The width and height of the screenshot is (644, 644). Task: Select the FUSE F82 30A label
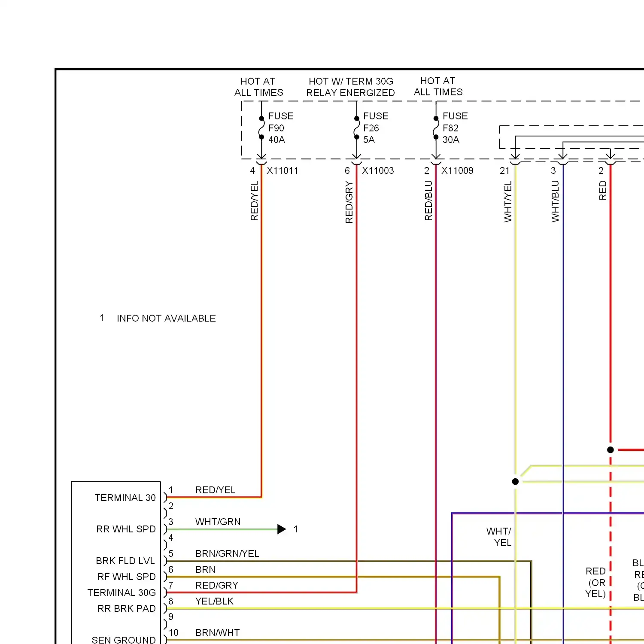point(455,128)
